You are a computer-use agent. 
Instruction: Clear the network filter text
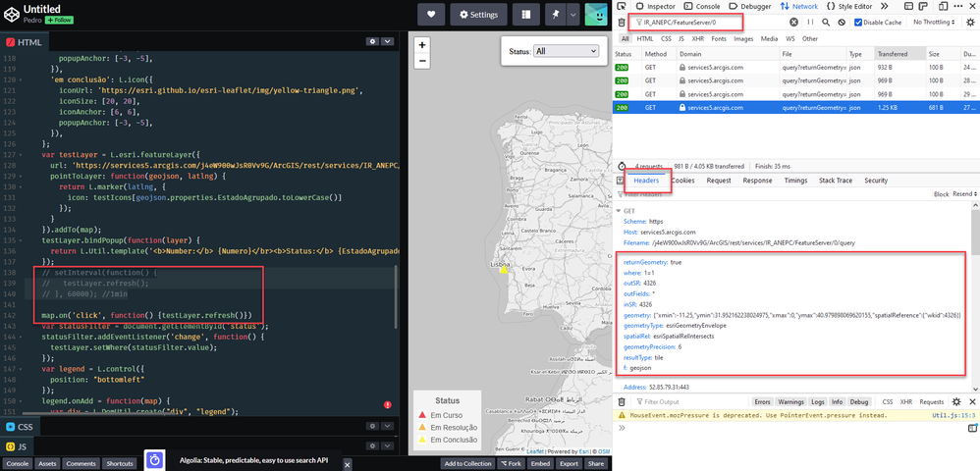793,23
